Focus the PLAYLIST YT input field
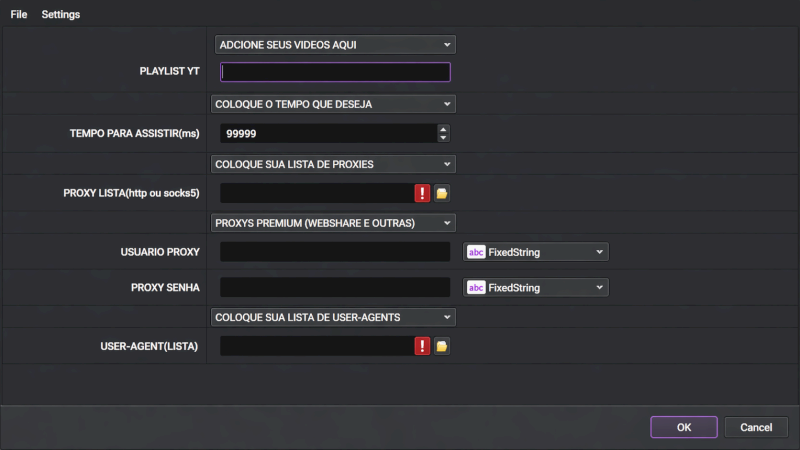 335,72
